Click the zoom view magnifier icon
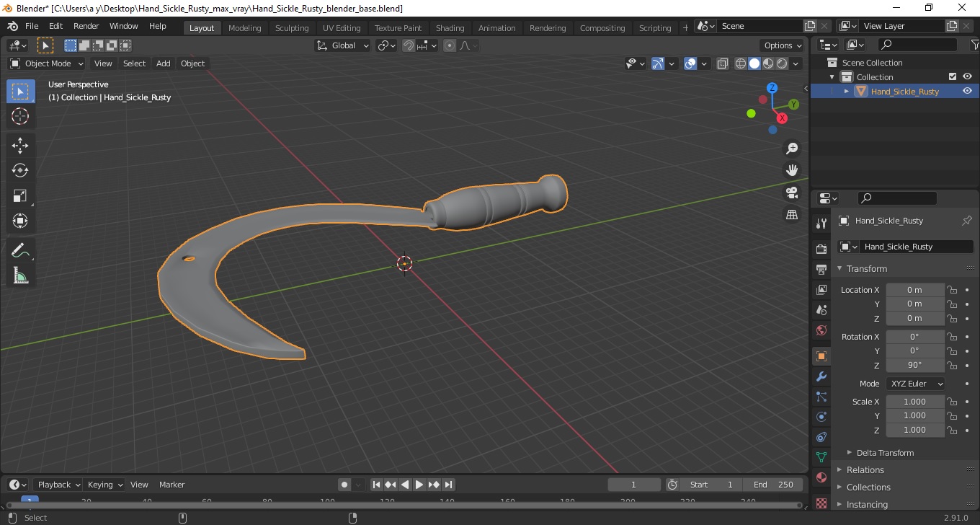The width and height of the screenshot is (980, 525). pos(792,149)
